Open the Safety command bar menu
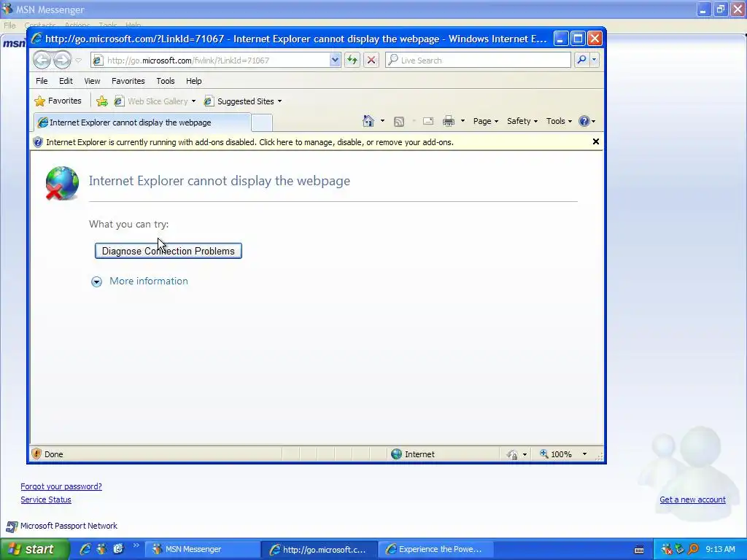The width and height of the screenshot is (747, 560). coord(522,121)
